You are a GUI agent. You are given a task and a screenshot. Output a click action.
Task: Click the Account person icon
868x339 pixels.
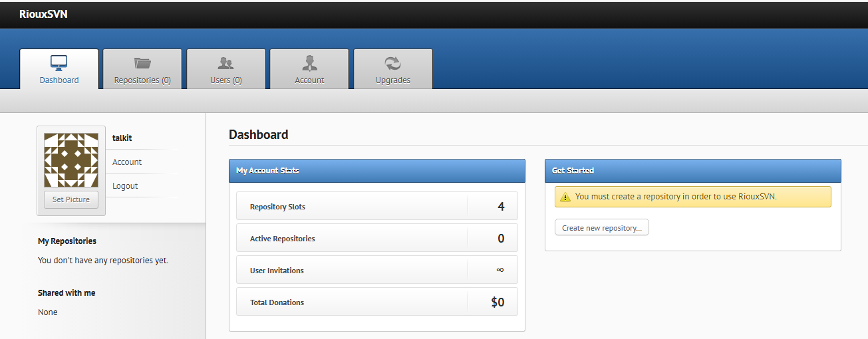coord(309,63)
